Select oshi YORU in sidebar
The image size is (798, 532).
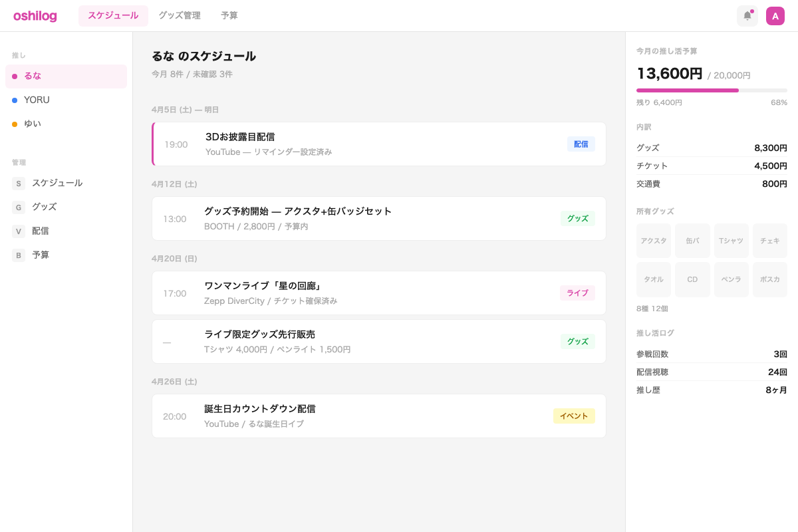point(37,100)
